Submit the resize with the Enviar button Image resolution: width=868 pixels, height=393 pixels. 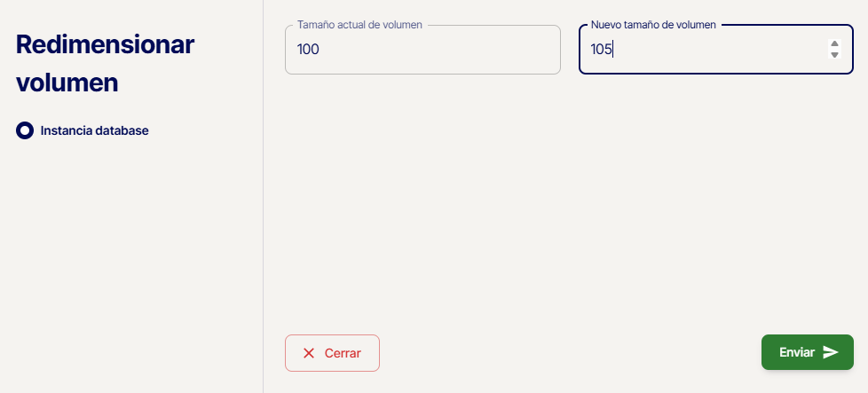coord(807,352)
